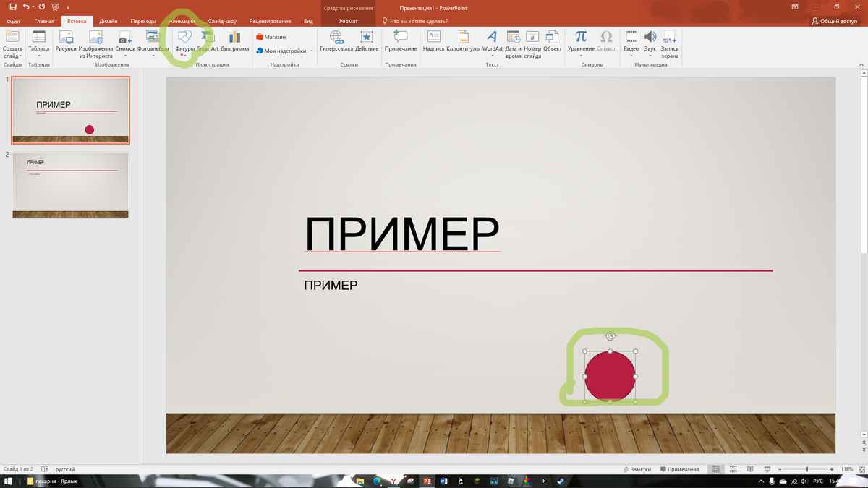Add a Гиперссылка hyperlink
This screenshot has width=868, height=488.
click(x=336, y=43)
